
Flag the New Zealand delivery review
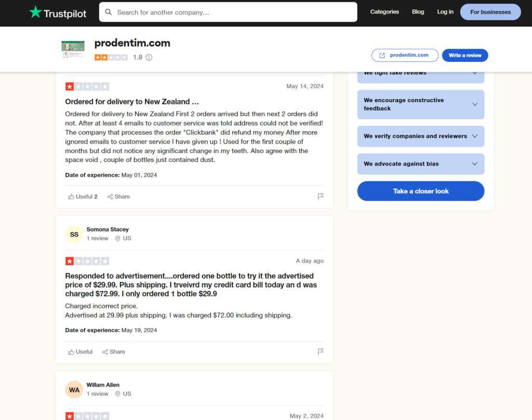321,197
